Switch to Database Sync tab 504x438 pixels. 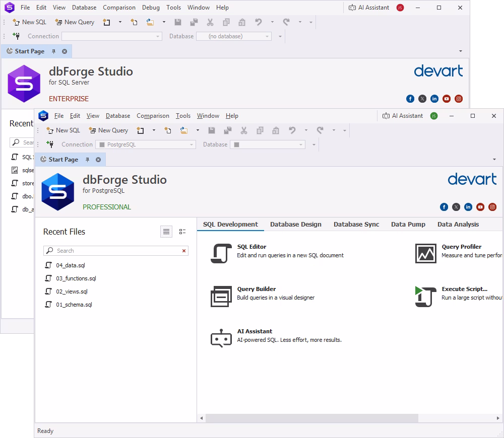point(356,225)
